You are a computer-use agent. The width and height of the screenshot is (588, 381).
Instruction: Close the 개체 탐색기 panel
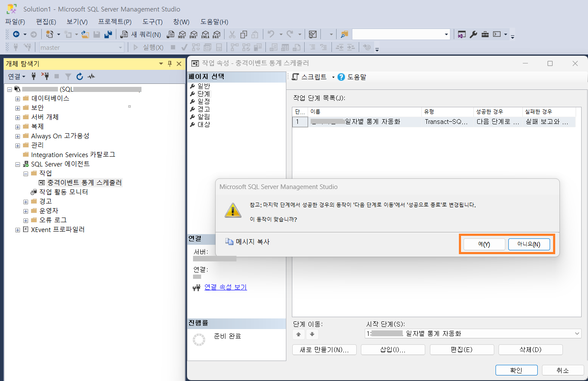pyautogui.click(x=179, y=63)
